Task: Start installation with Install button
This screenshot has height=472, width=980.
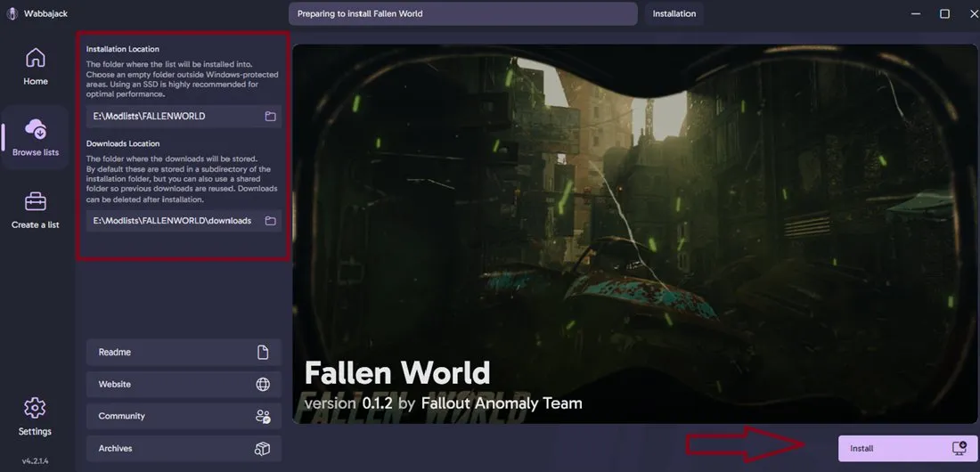Action: click(x=908, y=448)
